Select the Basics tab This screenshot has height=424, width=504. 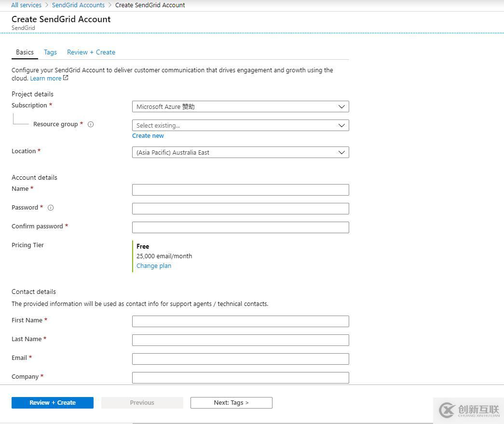25,52
